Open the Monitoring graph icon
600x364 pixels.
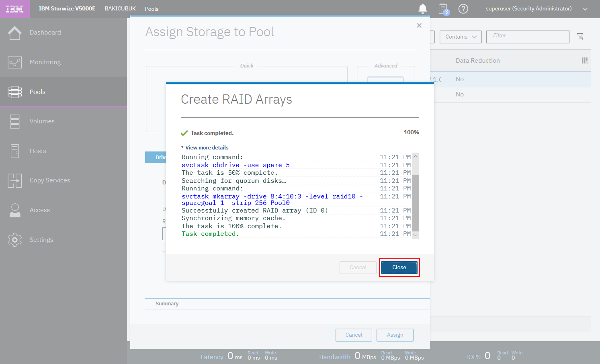click(15, 62)
